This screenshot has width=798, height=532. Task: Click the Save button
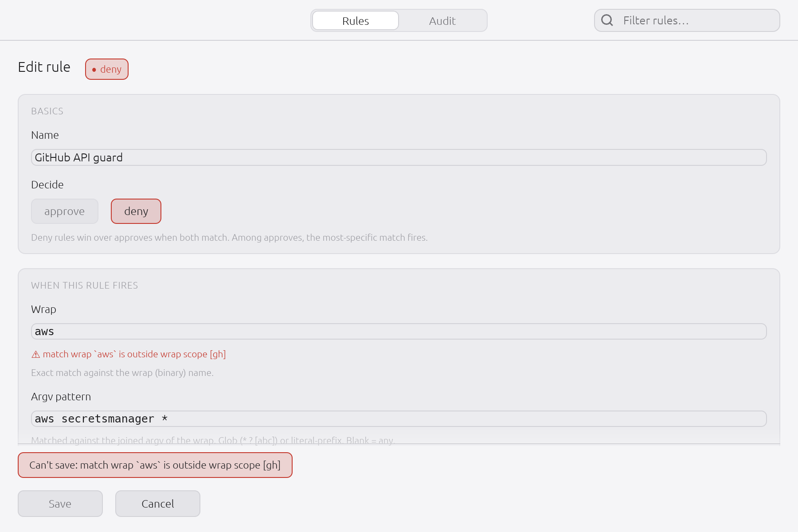pos(60,504)
